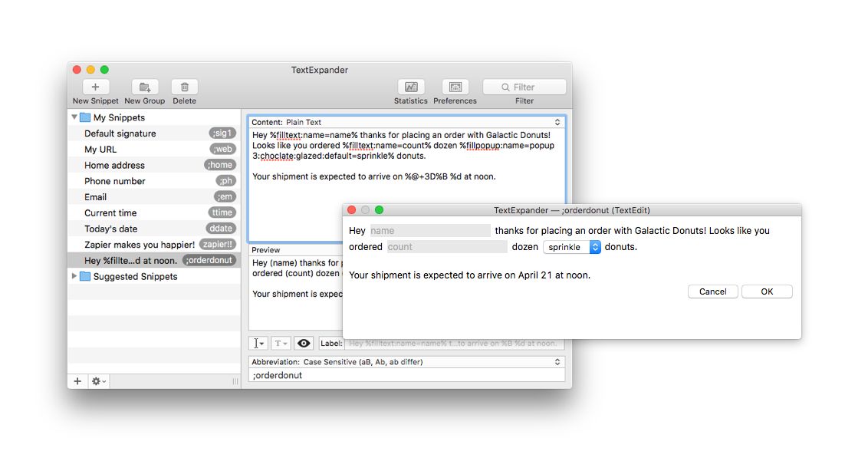Select the Current time snippet
The height and width of the screenshot is (461, 868).
[154, 212]
